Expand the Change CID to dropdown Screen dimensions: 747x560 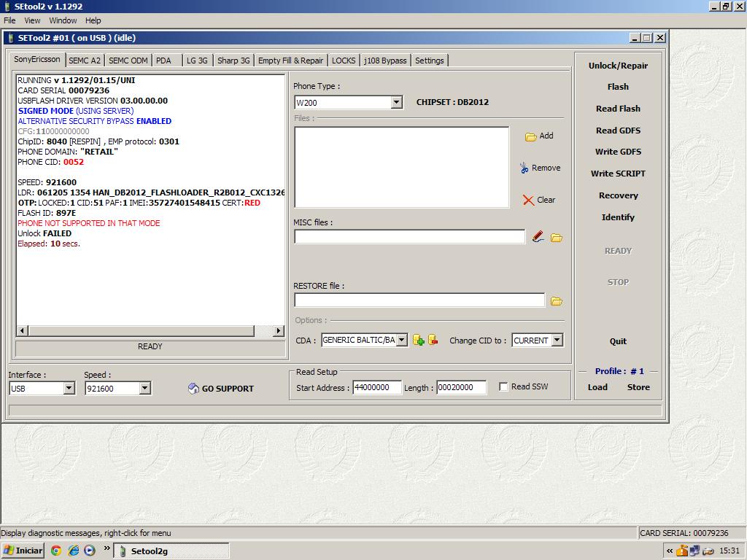tap(557, 340)
